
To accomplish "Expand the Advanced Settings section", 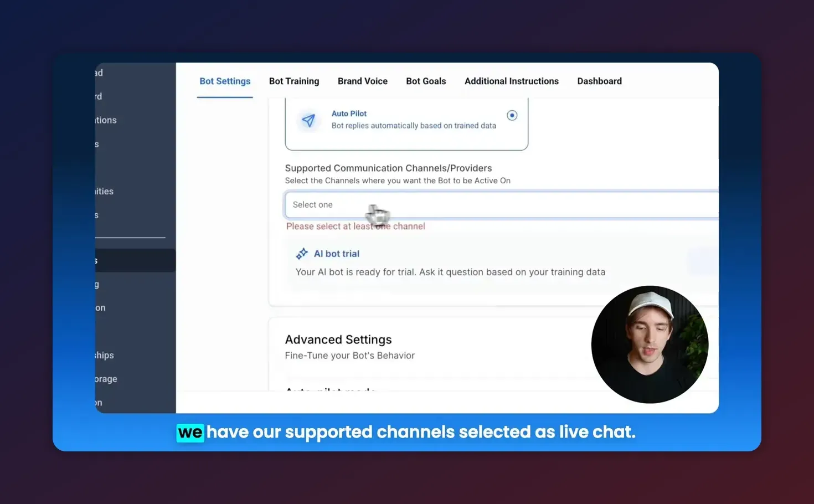I will pos(338,339).
